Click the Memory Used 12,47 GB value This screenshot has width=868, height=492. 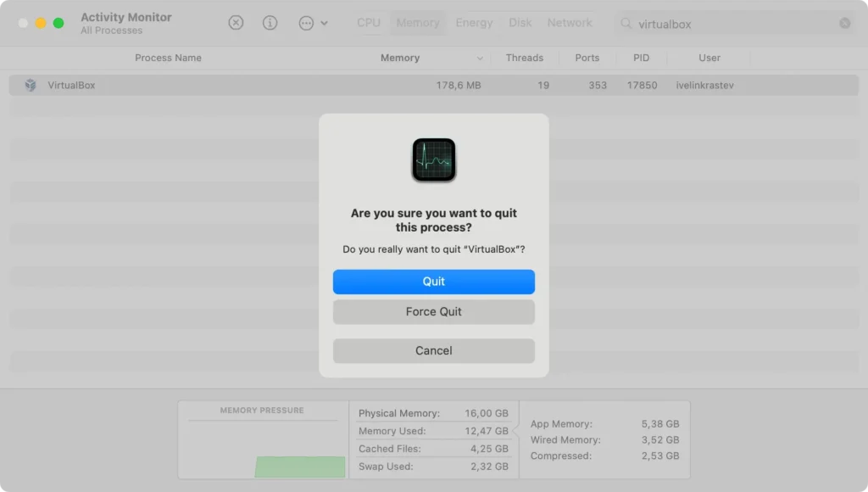click(486, 431)
